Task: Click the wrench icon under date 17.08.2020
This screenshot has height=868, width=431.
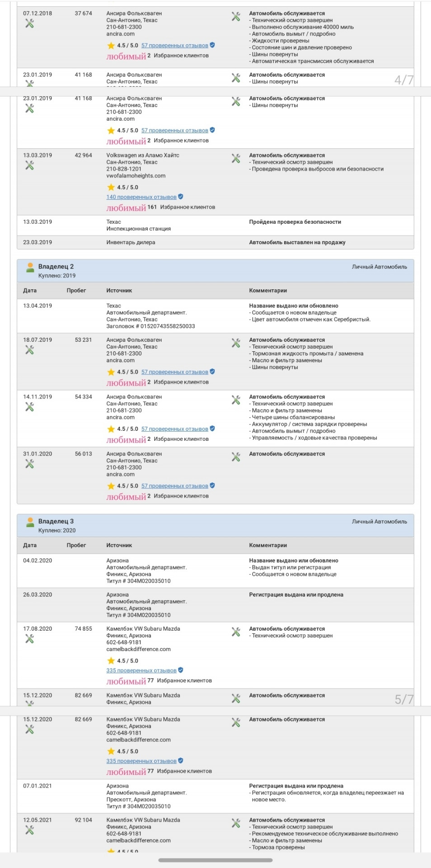Action: [29, 638]
